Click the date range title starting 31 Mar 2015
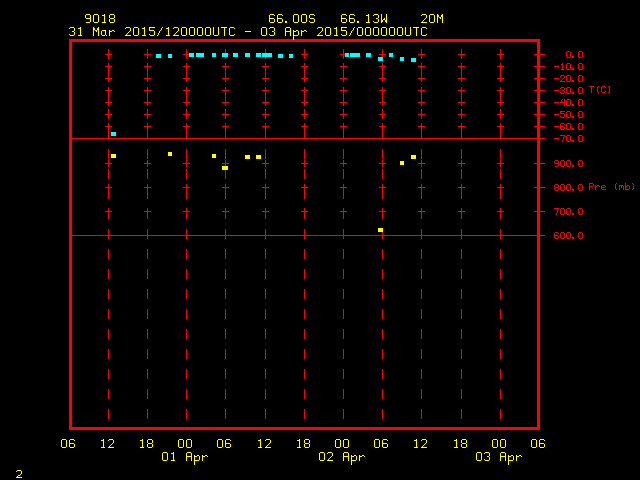 (x=248, y=31)
